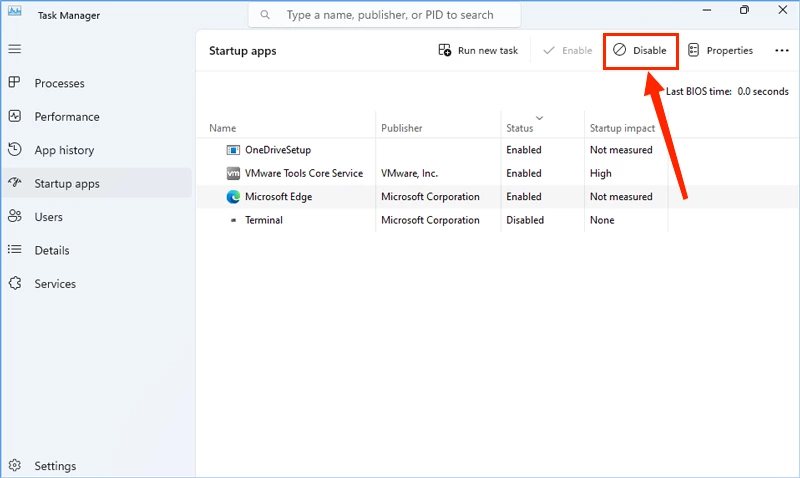Click the Users people icon

(x=14, y=216)
